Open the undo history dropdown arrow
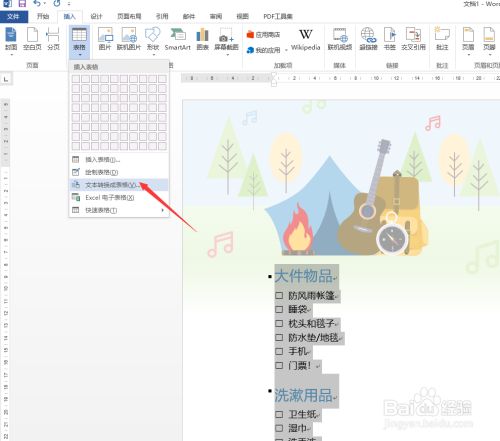Screen dimensions: 500x441 (44, 4)
